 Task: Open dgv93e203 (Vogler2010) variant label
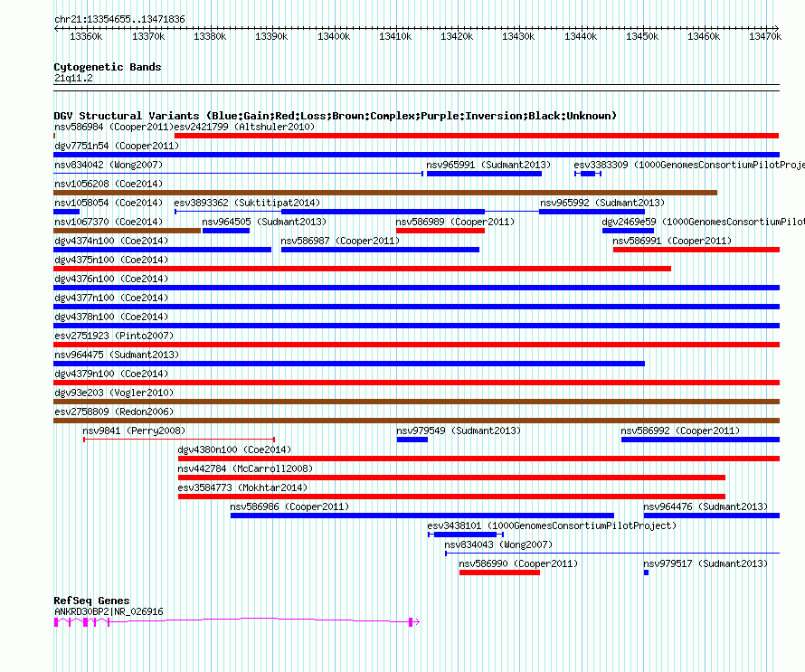click(114, 393)
